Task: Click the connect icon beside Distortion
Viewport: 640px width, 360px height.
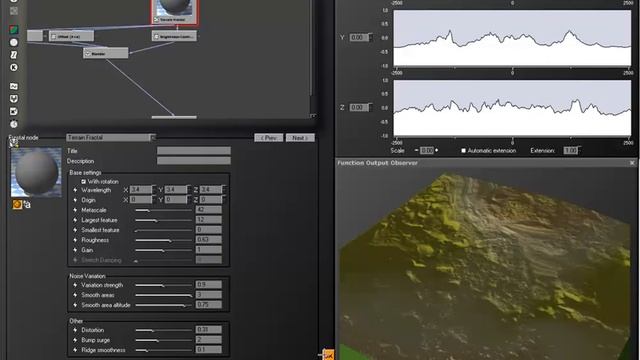Action: [x=75, y=330]
